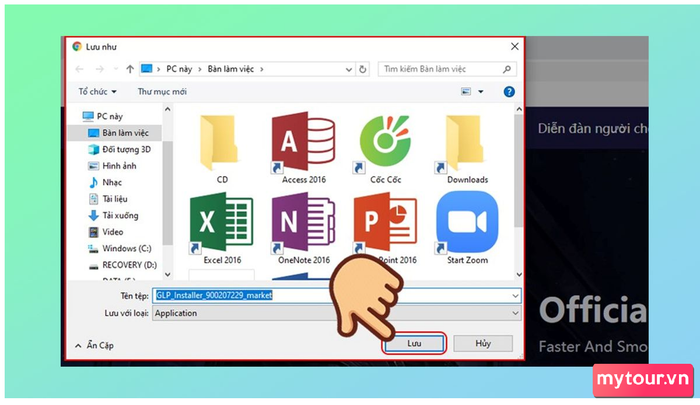Open Tài liệu in navigation tree
The height and width of the screenshot is (405, 700).
pyautogui.click(x=108, y=199)
